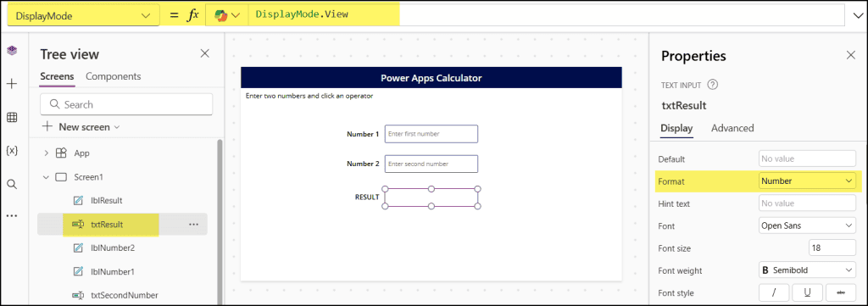
Task: Select Screen1 in the tree view
Action: pyautogui.click(x=88, y=177)
